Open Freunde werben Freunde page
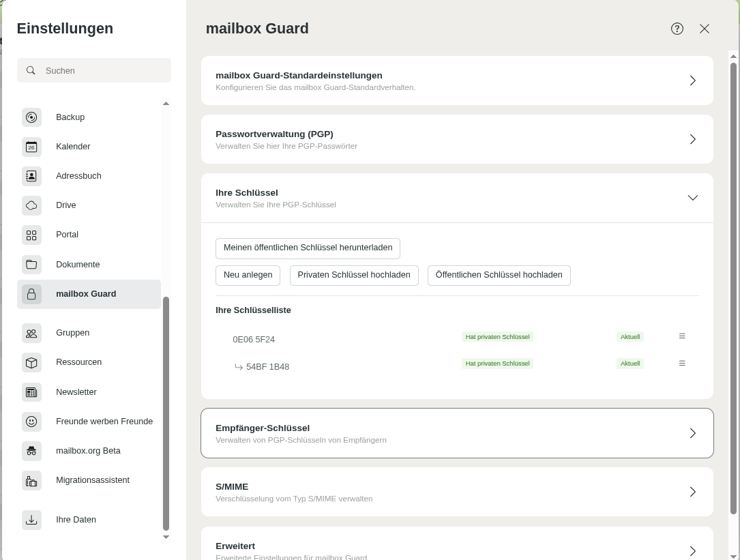 click(89, 421)
